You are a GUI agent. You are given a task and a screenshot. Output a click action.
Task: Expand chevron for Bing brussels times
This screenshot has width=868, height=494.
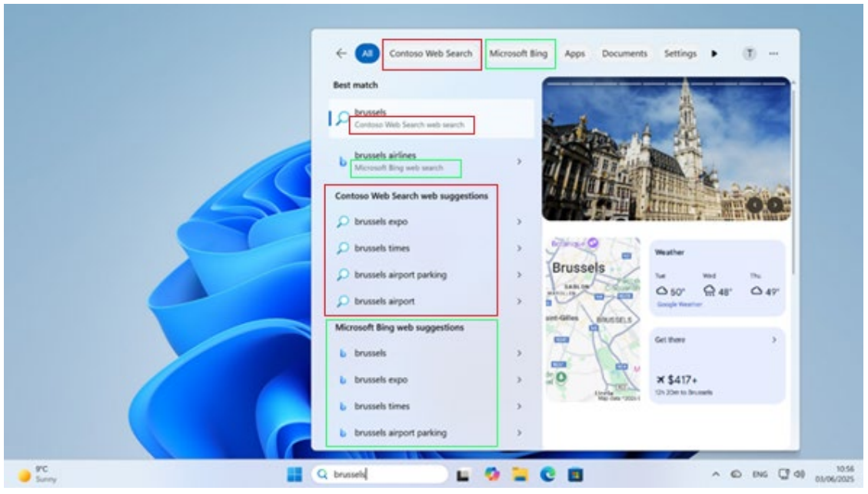(519, 406)
